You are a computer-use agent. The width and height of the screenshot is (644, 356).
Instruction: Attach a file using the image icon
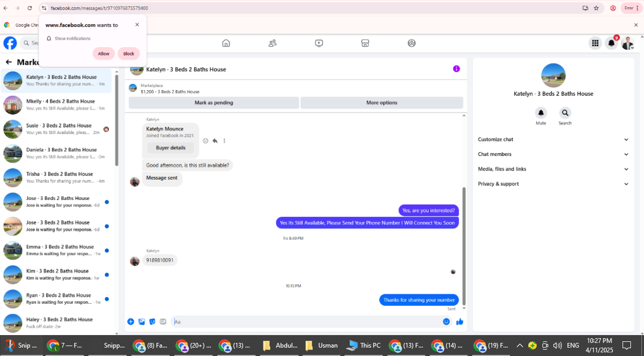142,321
